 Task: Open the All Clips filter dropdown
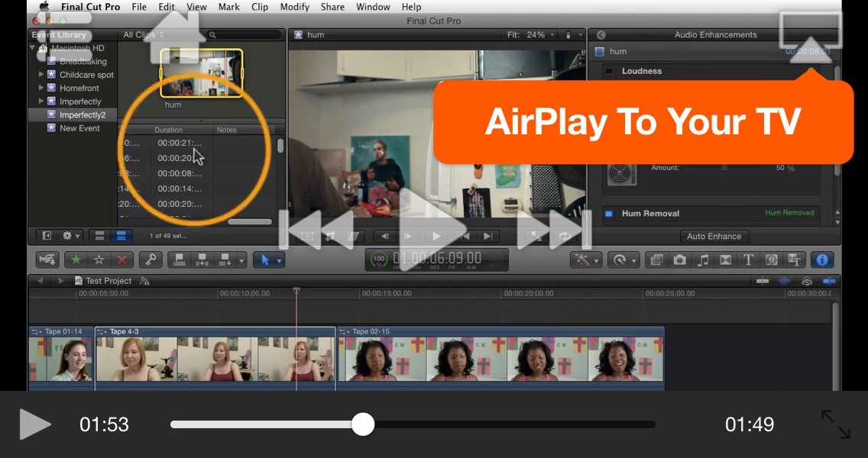point(144,35)
